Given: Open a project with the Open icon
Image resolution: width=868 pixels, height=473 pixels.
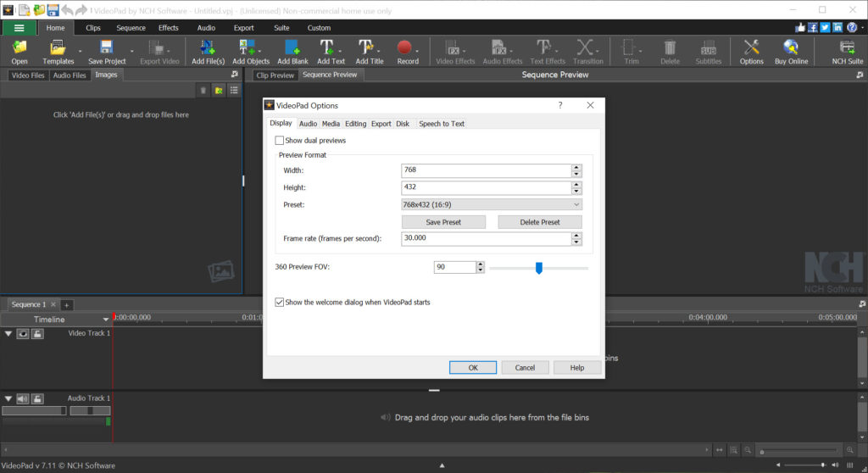Looking at the screenshot, I should pos(19,52).
